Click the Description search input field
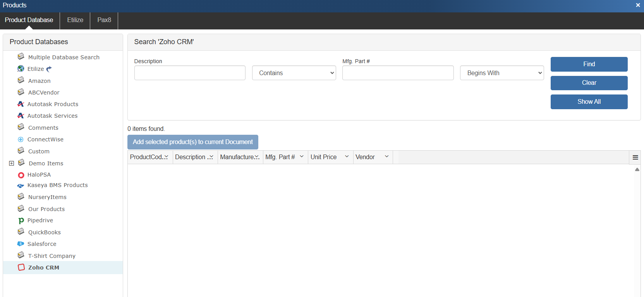Image resolution: width=644 pixels, height=297 pixels. pos(190,73)
